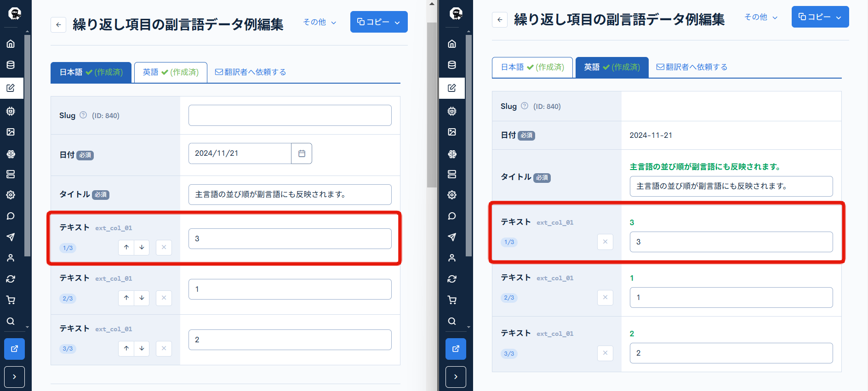The image size is (868, 391).
Task: Click the Slug help question icon in right window
Action: [525, 106]
